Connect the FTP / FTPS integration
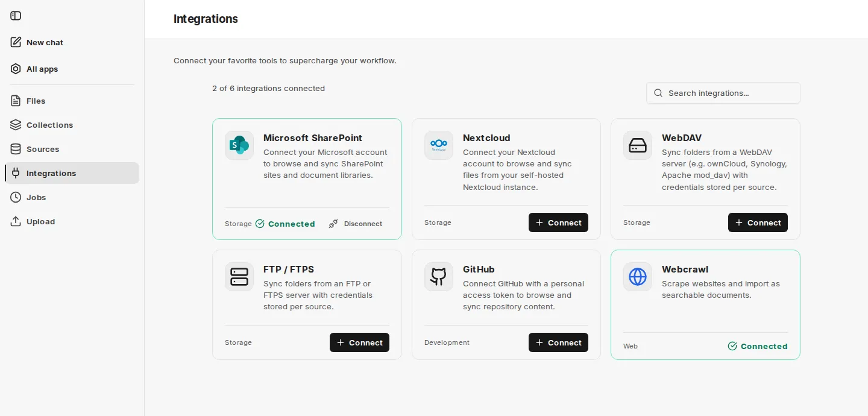The image size is (868, 416). click(x=359, y=342)
